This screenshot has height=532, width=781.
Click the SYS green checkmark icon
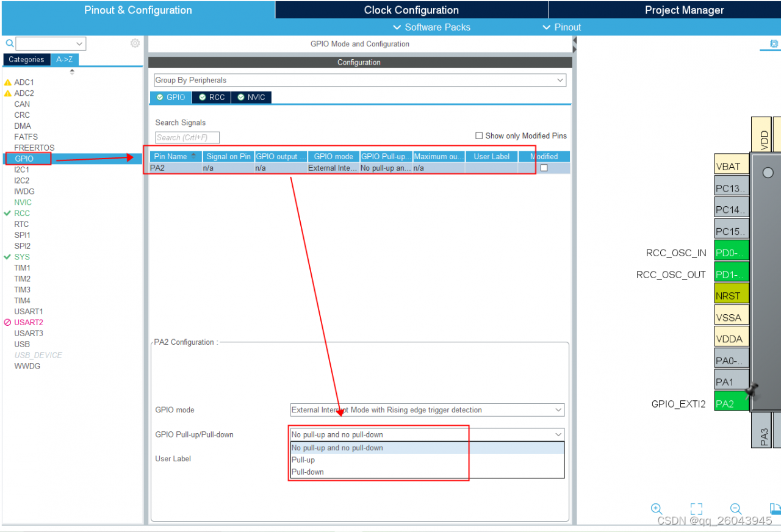point(8,257)
